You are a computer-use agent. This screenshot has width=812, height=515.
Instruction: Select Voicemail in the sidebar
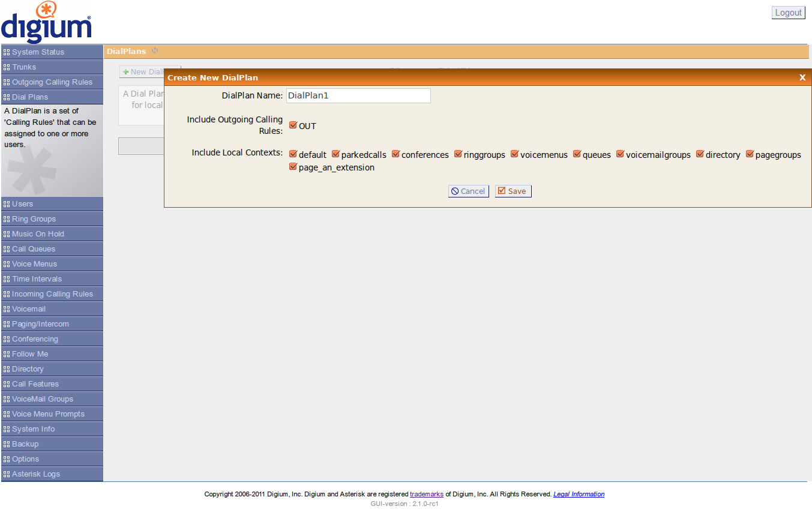click(52, 309)
